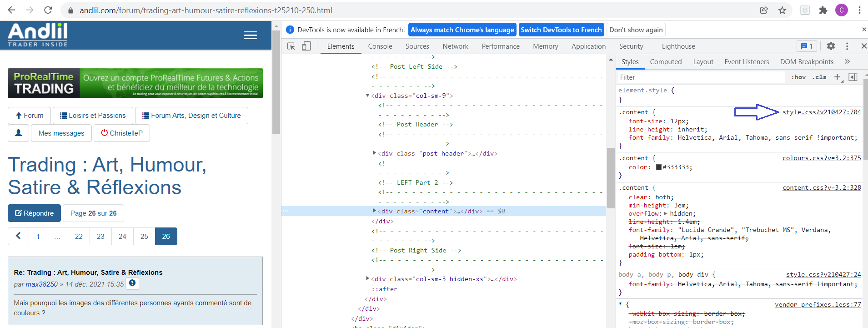The height and width of the screenshot is (328, 868).
Task: Activate the inspect element picker icon
Action: (291, 46)
